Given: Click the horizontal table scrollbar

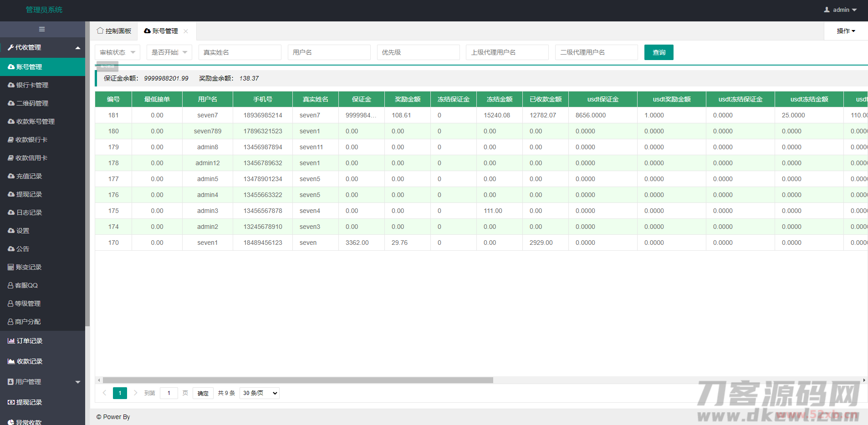Looking at the screenshot, I should tap(298, 380).
